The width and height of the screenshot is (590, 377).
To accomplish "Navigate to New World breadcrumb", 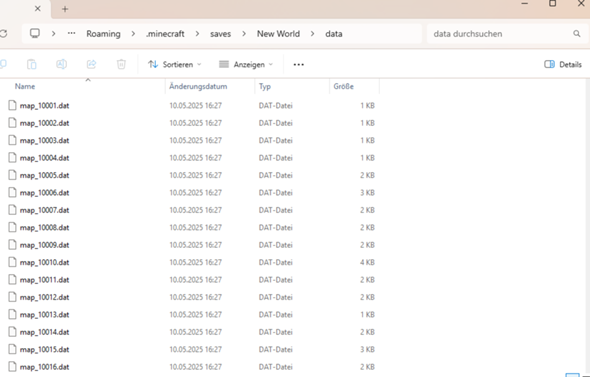I will pos(278,34).
